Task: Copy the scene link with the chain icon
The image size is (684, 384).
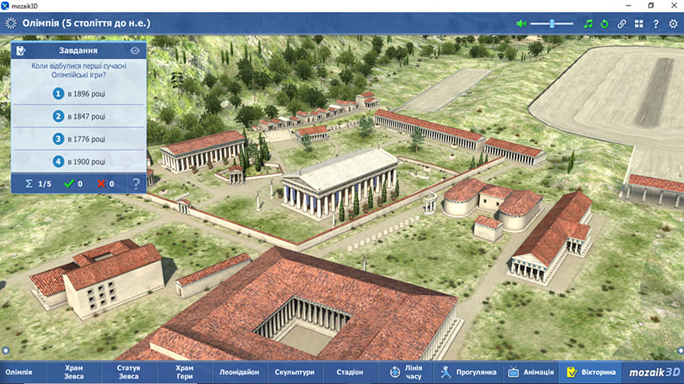Action: point(622,24)
